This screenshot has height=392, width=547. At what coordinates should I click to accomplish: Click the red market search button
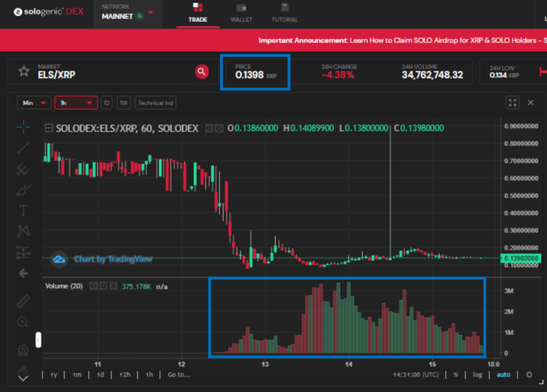click(x=202, y=72)
